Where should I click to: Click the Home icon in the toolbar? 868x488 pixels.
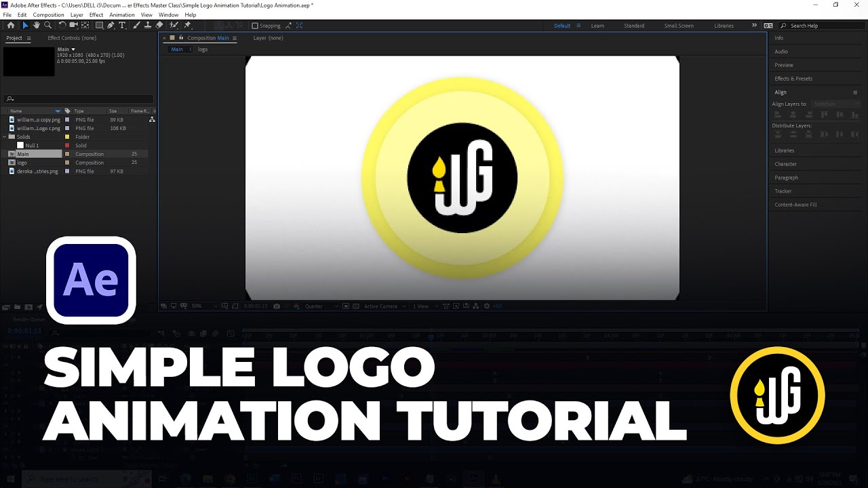(x=11, y=25)
